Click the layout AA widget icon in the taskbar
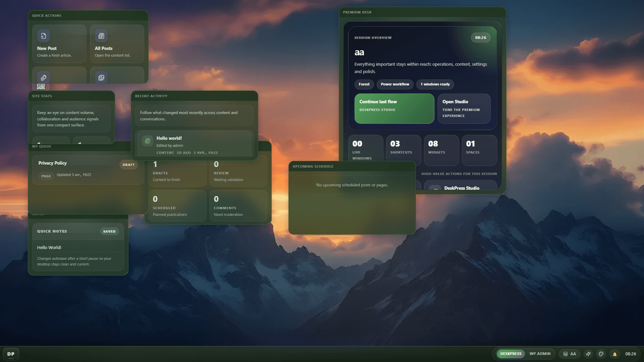644x362 pixels. pyautogui.click(x=569, y=354)
